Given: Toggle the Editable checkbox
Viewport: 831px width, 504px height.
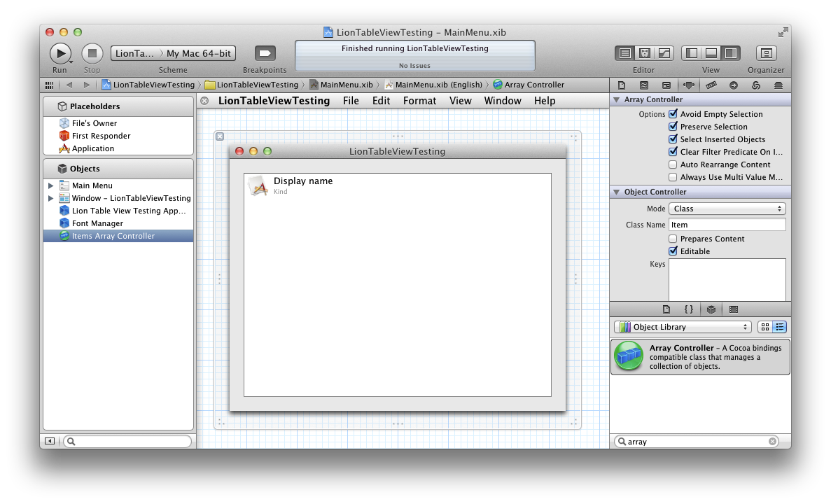Looking at the screenshot, I should (x=673, y=251).
